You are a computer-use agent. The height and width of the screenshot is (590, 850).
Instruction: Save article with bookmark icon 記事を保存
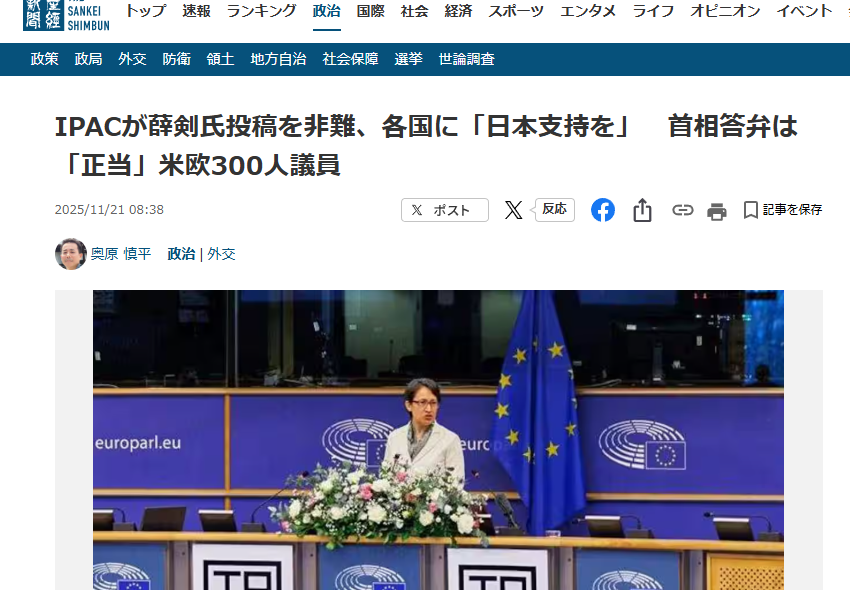pos(783,210)
